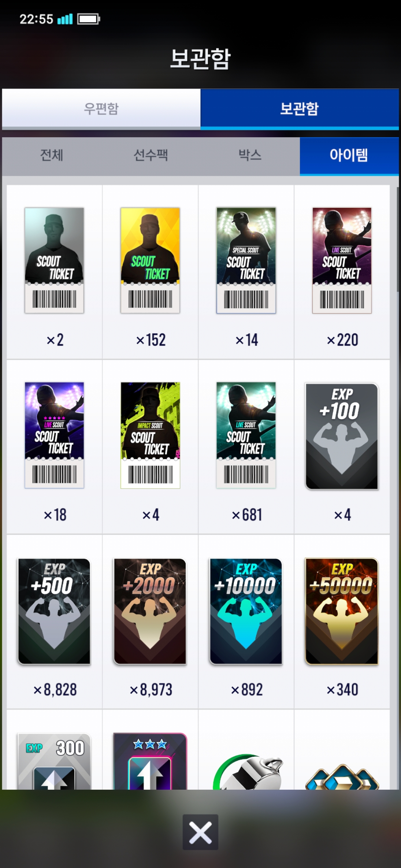Open the 박스 category tab

pyautogui.click(x=250, y=155)
